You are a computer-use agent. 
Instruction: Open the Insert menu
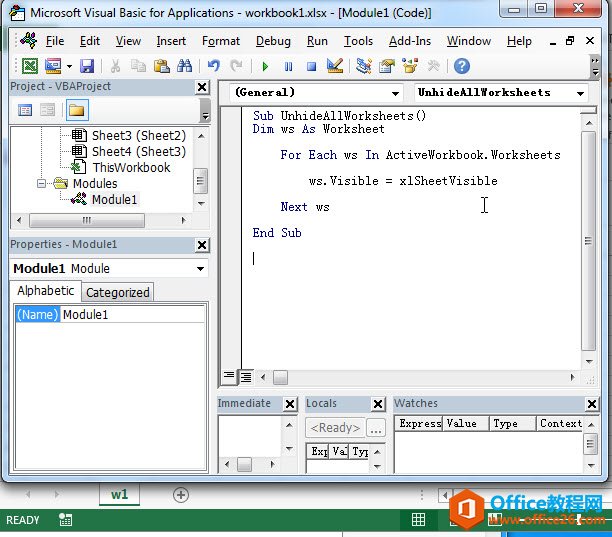click(x=171, y=41)
